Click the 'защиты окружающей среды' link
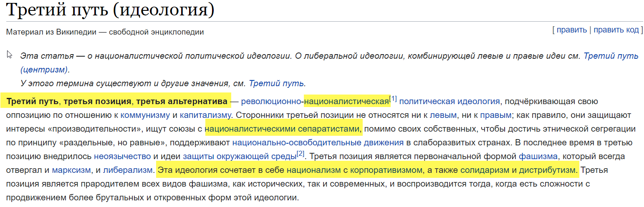The width and height of the screenshot is (644, 207). (x=239, y=157)
